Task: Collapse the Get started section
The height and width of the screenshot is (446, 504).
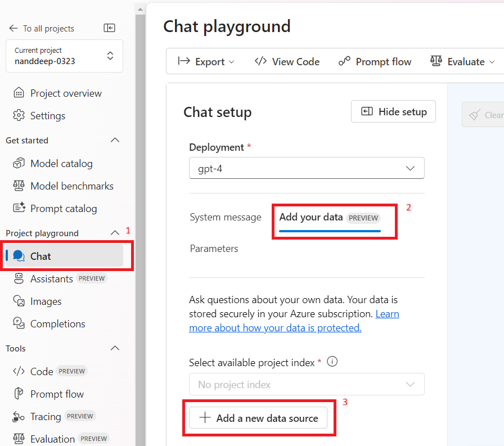Action: pyautogui.click(x=115, y=141)
